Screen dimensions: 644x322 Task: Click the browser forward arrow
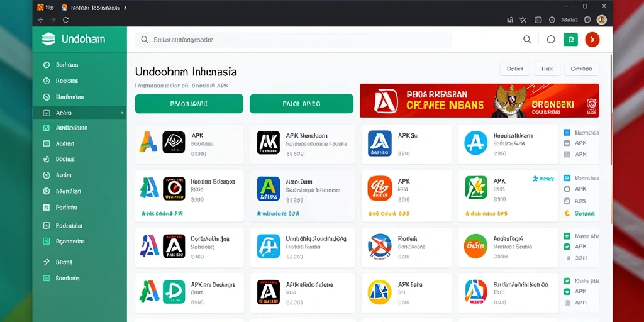[x=53, y=19]
